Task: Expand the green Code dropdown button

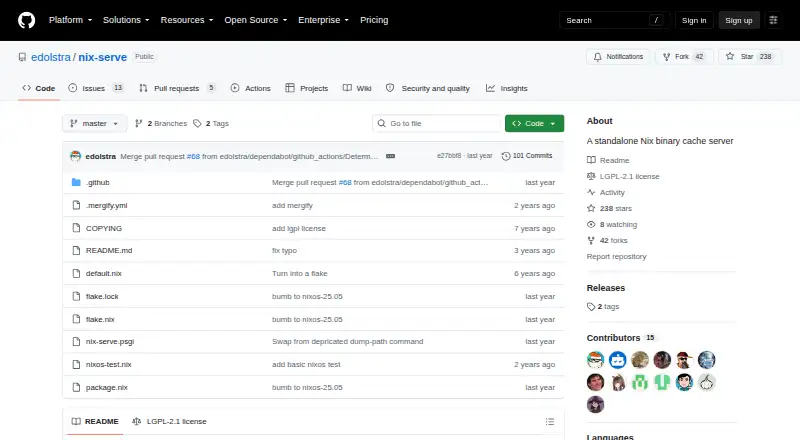Action: (534, 124)
